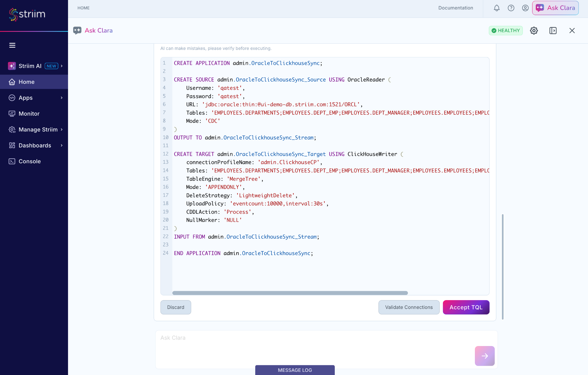Expand the Manage Striim chevron
This screenshot has height=375, width=588.
coord(61,129)
